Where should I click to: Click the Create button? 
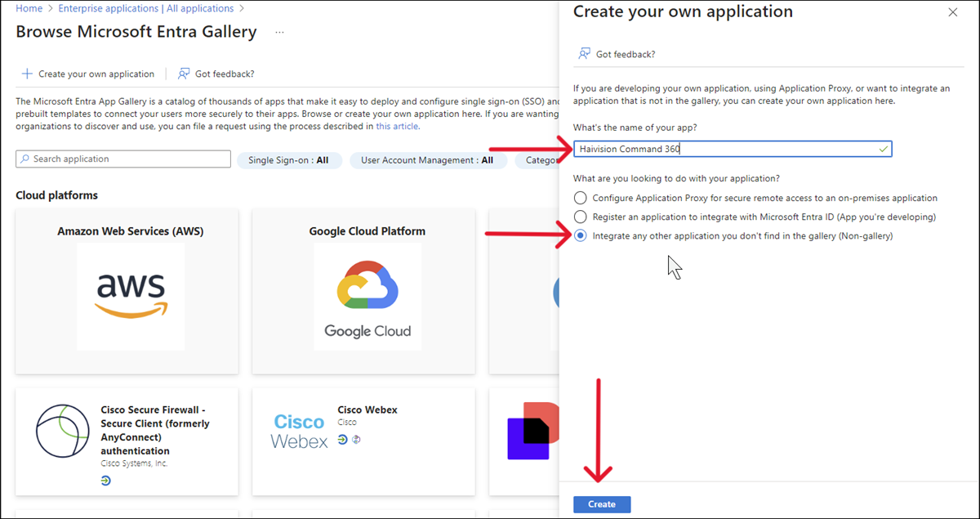click(602, 503)
